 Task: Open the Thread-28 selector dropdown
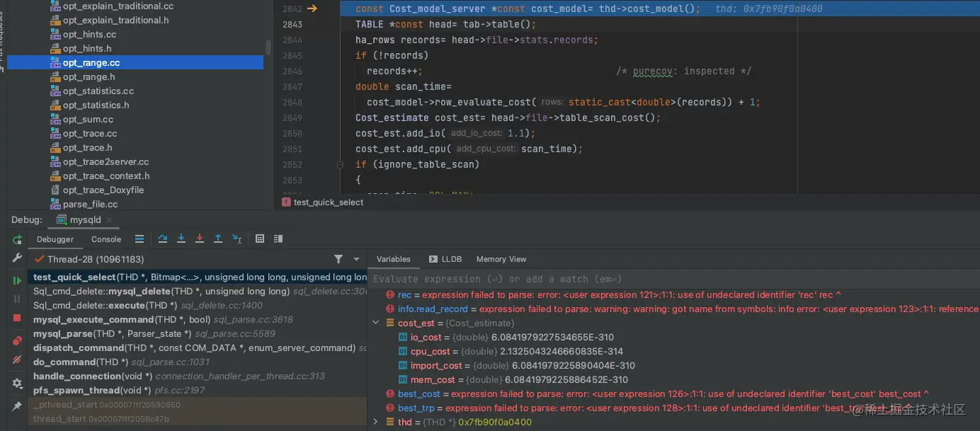click(356, 260)
